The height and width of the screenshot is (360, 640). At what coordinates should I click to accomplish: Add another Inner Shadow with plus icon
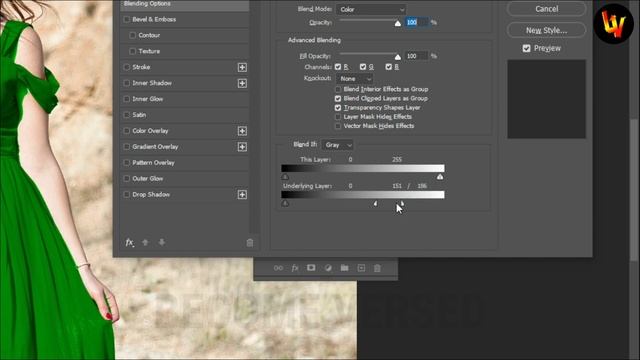click(x=242, y=83)
